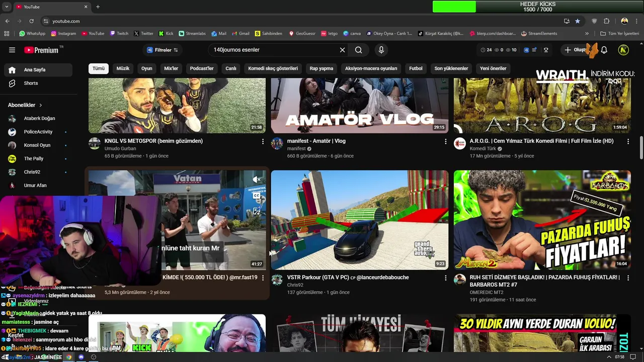The width and height of the screenshot is (644, 362).
Task: Start voice search with the microphone icon
Action: (x=381, y=50)
